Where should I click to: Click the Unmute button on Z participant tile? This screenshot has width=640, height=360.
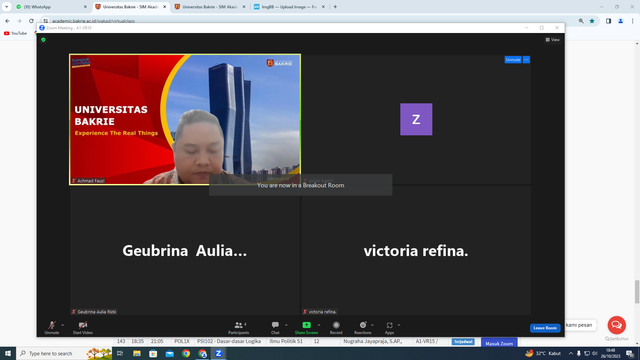513,60
